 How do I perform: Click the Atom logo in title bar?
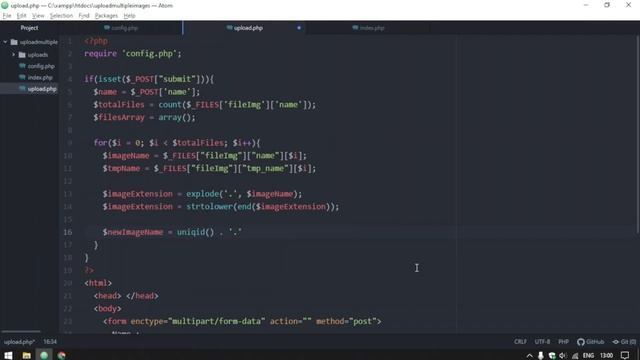(5, 5)
